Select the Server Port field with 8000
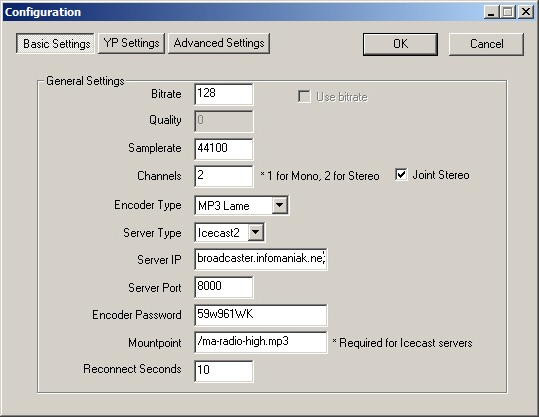Image resolution: width=539 pixels, height=417 pixels. point(224,287)
